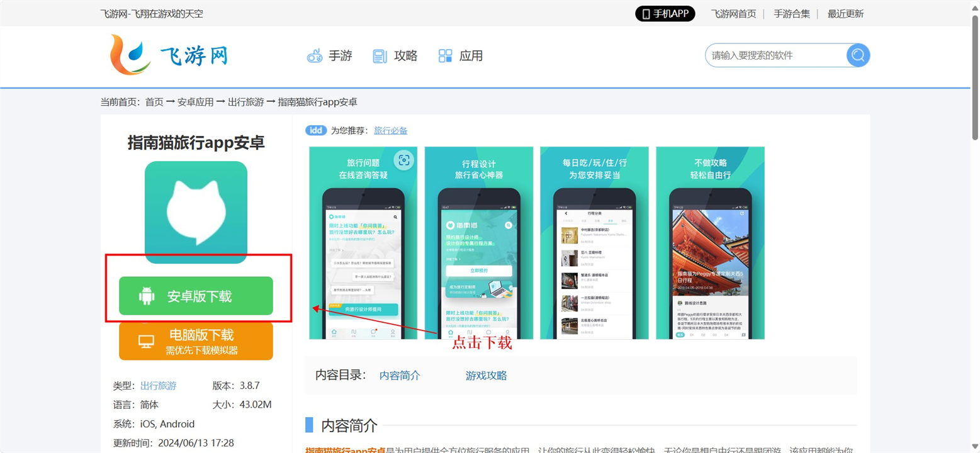Open the 旅行必备 recommended link
Viewport: 980px width, 453px height.
(391, 130)
